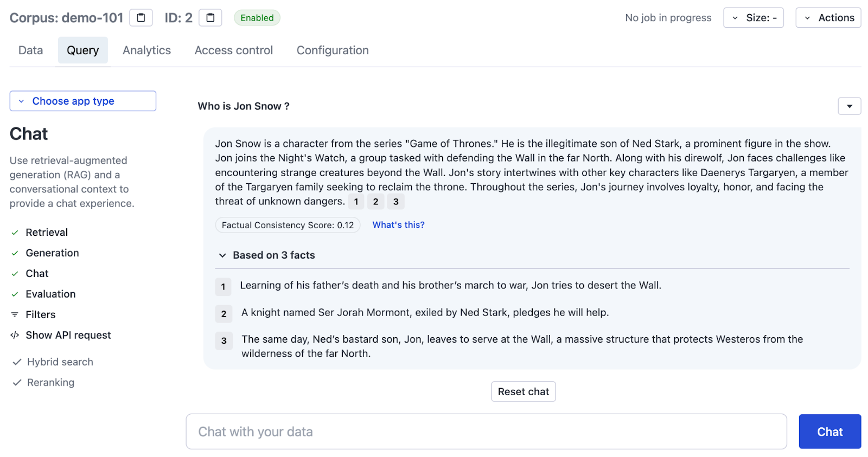868x457 pixels.
Task: Click the Reset chat button
Action: point(524,392)
